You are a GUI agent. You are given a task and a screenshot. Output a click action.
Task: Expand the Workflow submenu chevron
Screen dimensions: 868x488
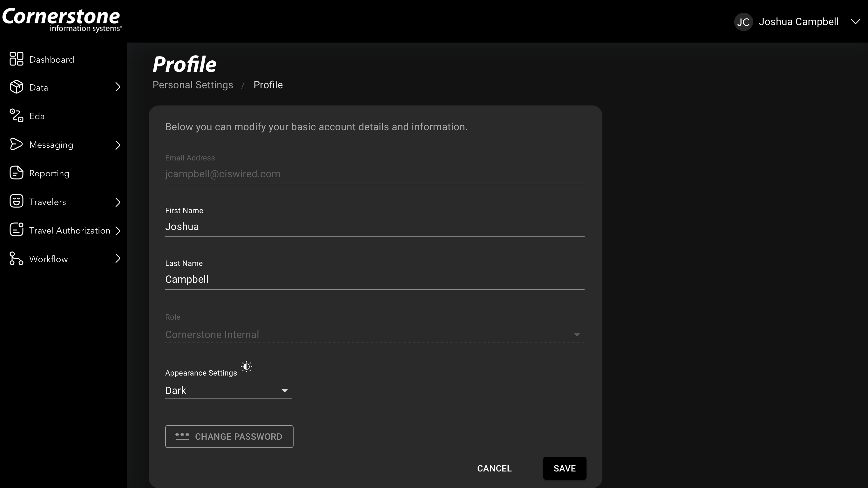pos(118,259)
